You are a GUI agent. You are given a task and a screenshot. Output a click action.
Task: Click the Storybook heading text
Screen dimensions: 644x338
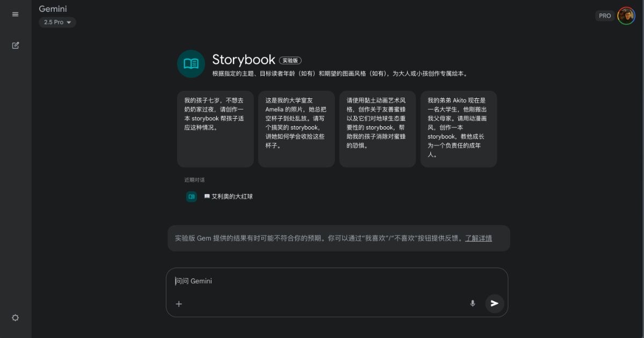244,60
